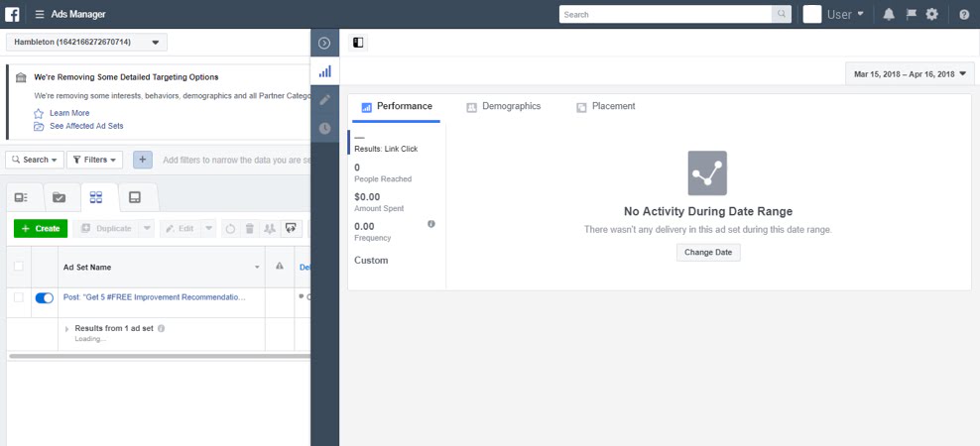
Task: Click the Change Date button
Action: (x=708, y=253)
